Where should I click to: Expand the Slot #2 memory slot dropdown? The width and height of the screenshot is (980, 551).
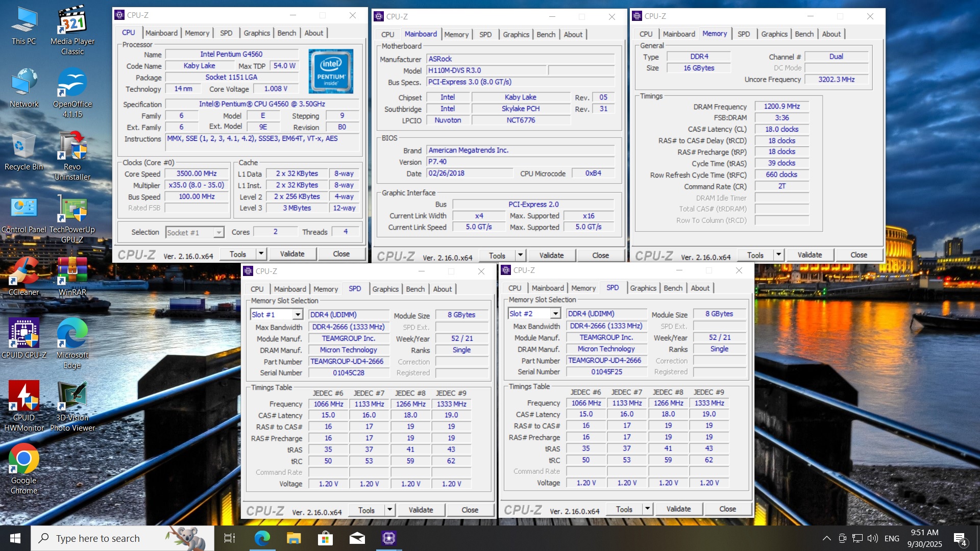[555, 314]
